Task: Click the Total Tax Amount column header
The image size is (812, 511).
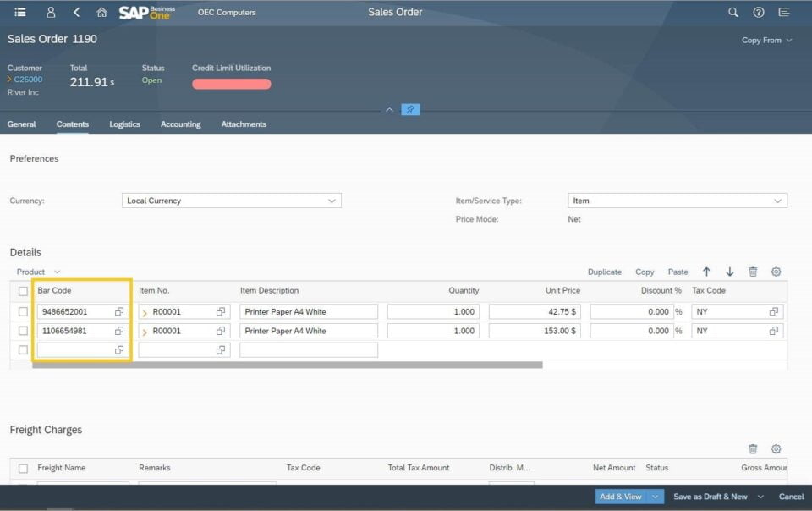Action: point(419,468)
